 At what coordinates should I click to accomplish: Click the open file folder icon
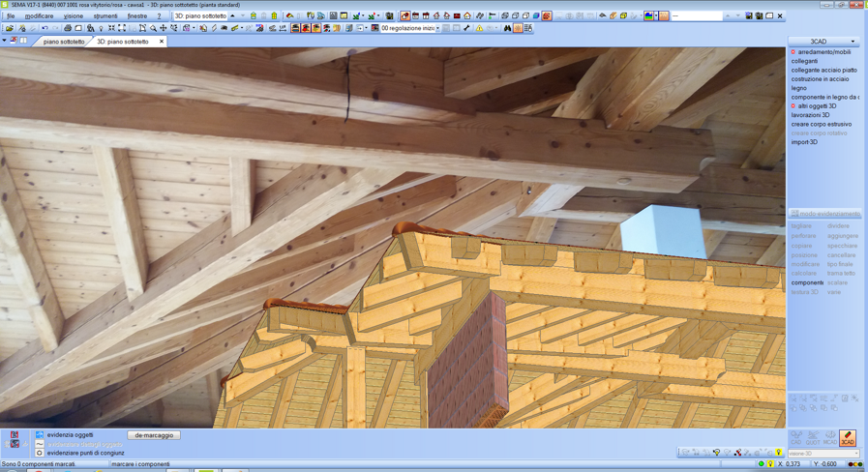click(x=9, y=28)
